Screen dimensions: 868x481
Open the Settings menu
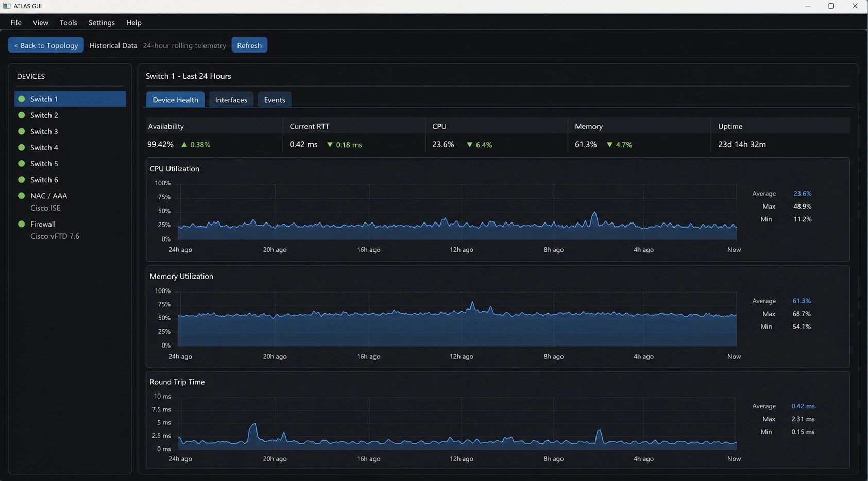[x=101, y=23]
